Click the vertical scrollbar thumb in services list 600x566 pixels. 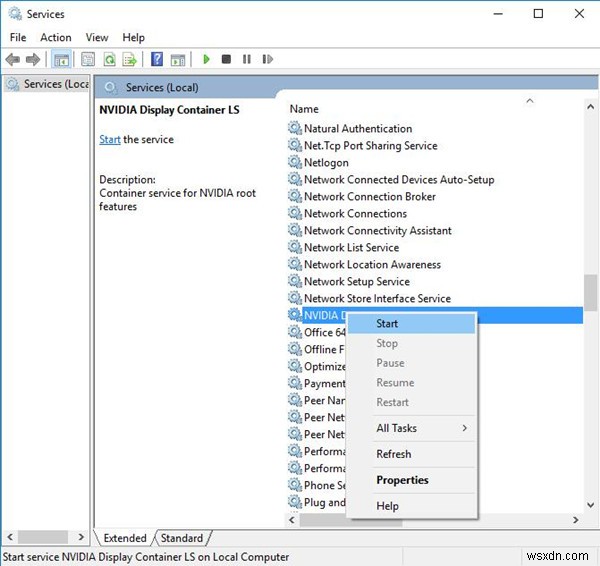click(590, 293)
